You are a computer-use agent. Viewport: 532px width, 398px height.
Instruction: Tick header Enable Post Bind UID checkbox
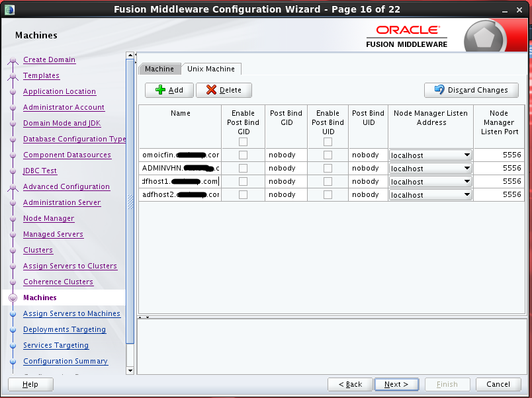coord(328,141)
